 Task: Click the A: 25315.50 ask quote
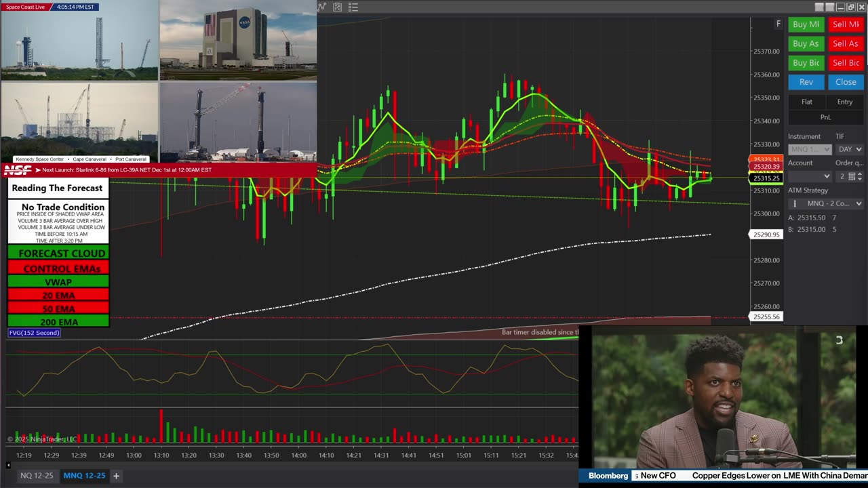click(812, 218)
